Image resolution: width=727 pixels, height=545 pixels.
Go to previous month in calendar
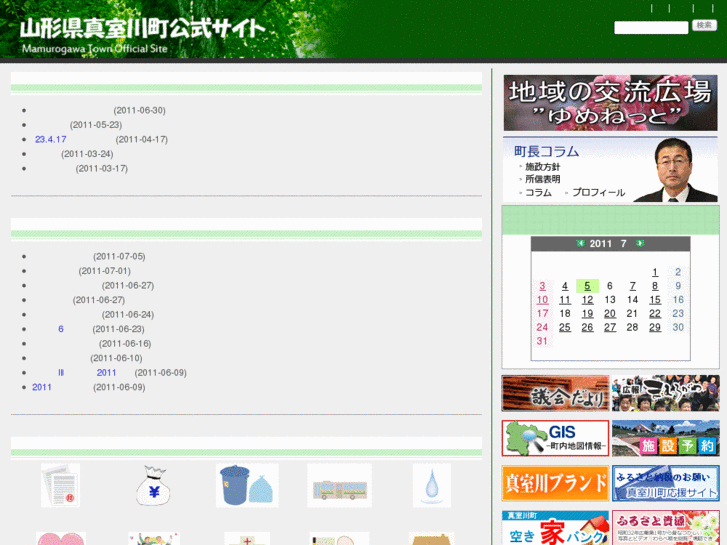580,243
